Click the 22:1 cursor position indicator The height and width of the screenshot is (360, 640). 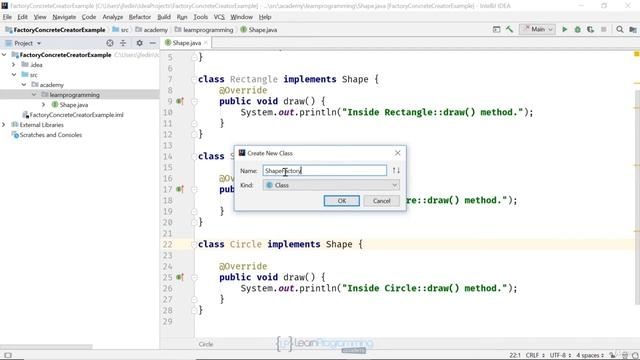(515, 355)
